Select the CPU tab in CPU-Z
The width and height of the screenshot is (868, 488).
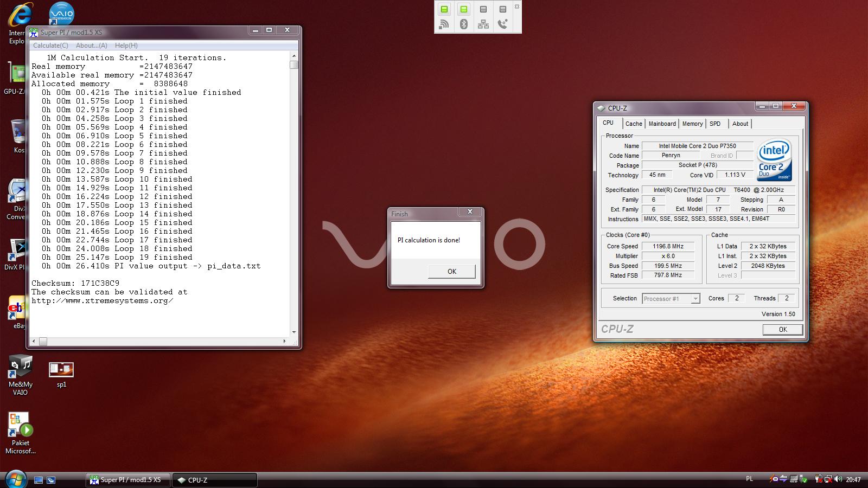tap(608, 123)
